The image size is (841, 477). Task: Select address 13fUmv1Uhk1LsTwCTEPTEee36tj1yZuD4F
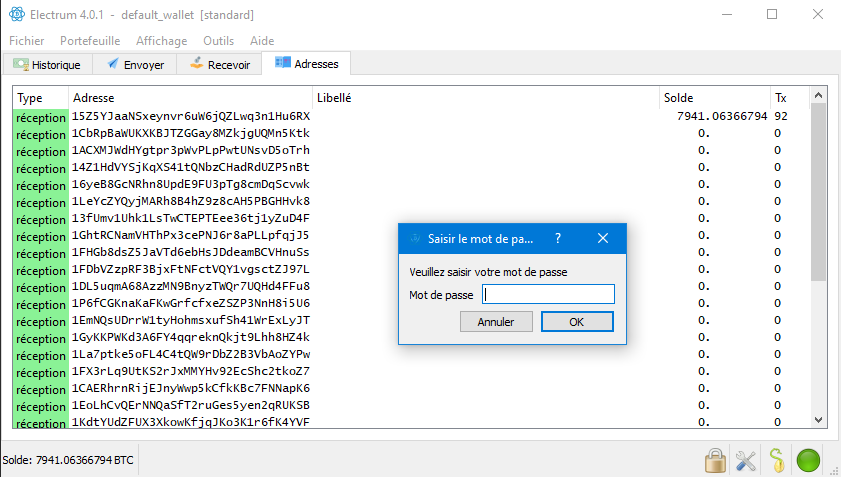(x=191, y=218)
